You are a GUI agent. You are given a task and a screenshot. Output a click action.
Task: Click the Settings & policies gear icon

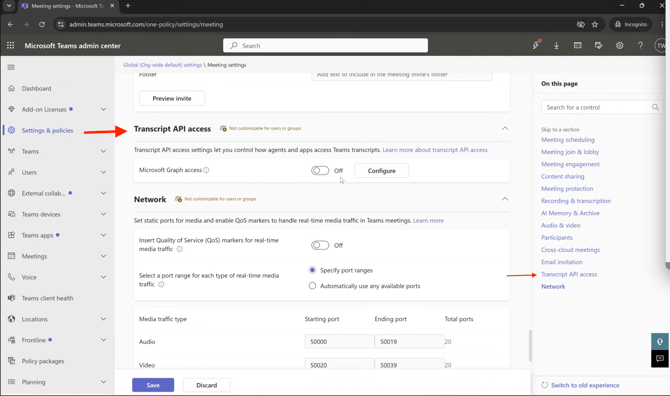(x=12, y=130)
